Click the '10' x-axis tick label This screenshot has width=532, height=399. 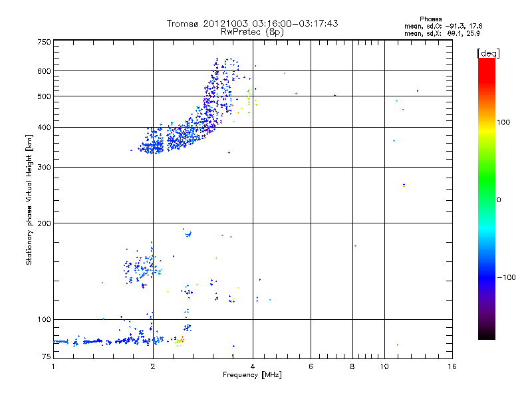coord(384,366)
